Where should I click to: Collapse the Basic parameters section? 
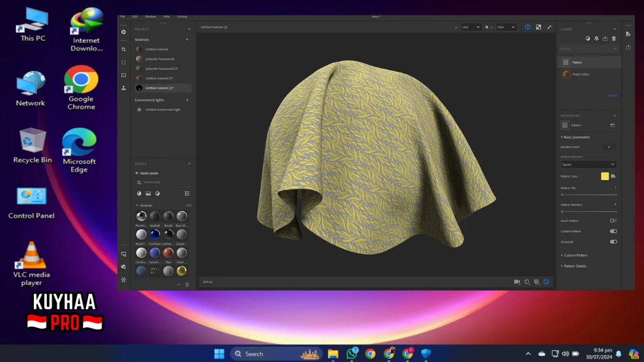pos(576,137)
